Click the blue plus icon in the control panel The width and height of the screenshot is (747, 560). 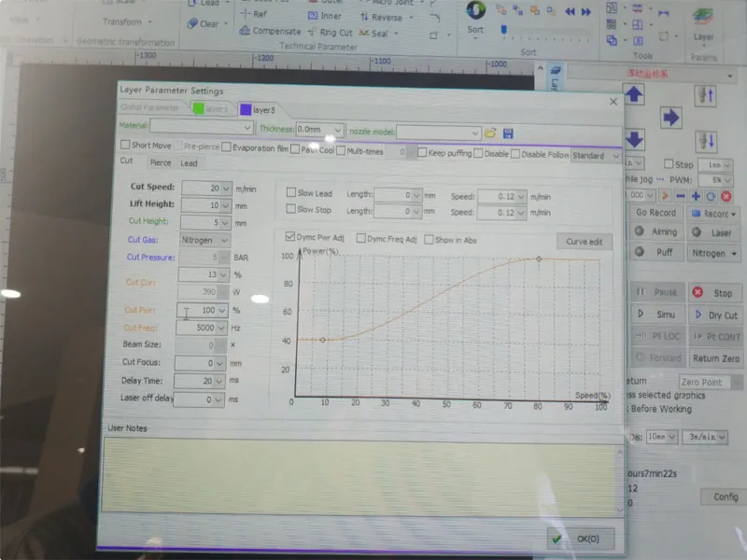point(696,196)
